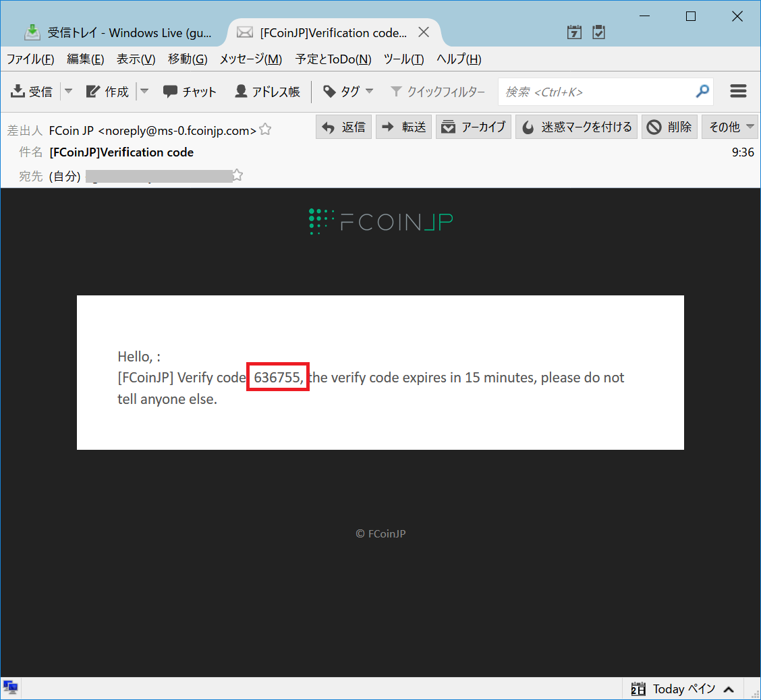This screenshot has width=761, height=700.
Task: Close the mail window
Action: [737, 16]
